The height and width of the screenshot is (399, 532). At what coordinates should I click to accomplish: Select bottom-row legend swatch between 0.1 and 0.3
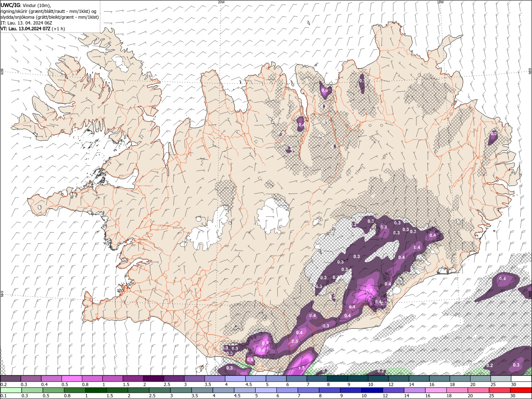coord(11,390)
